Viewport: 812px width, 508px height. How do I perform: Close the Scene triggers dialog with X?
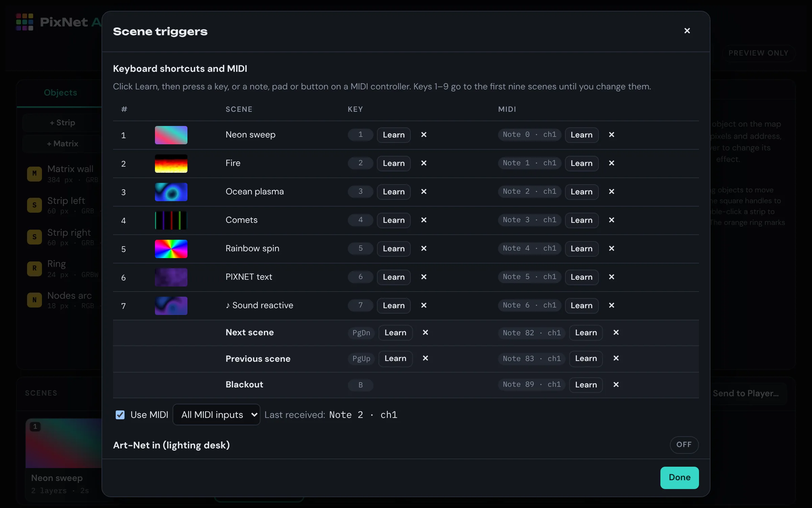687,31
